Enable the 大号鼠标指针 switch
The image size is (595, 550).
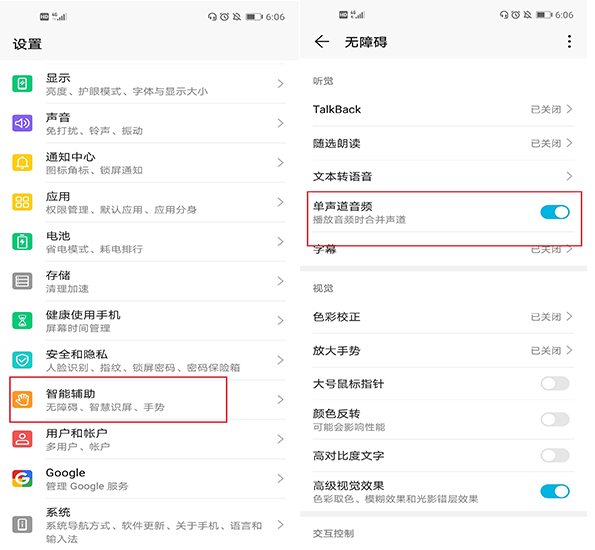(x=555, y=383)
